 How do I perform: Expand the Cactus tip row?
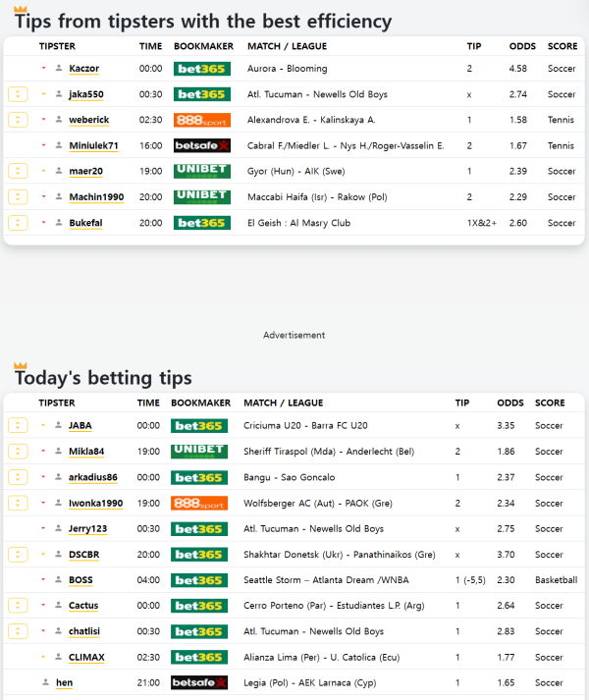tap(18, 606)
